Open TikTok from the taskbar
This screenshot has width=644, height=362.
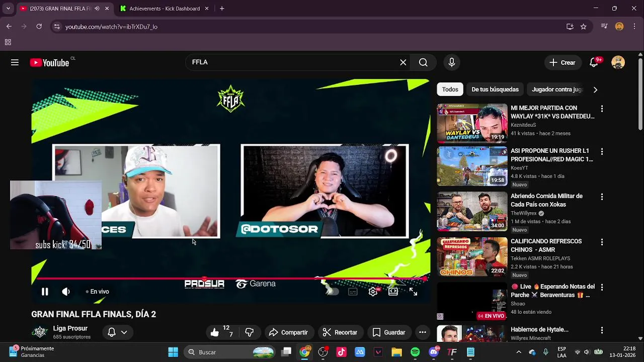pos(342,352)
